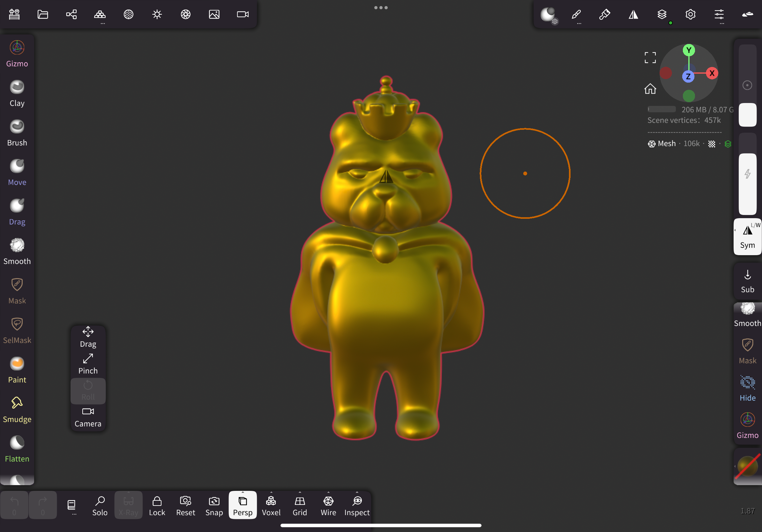762x532 pixels.
Task: Toggle Snap camera option
Action: tap(214, 505)
